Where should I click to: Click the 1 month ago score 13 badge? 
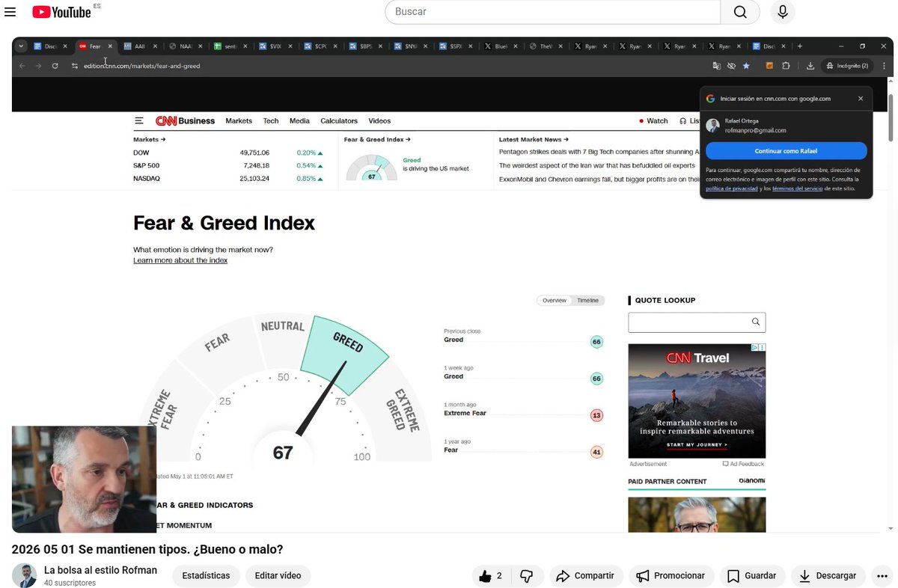(596, 415)
